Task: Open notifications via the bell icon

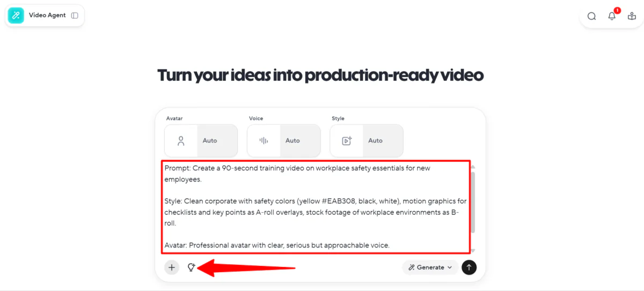Action: click(x=612, y=16)
